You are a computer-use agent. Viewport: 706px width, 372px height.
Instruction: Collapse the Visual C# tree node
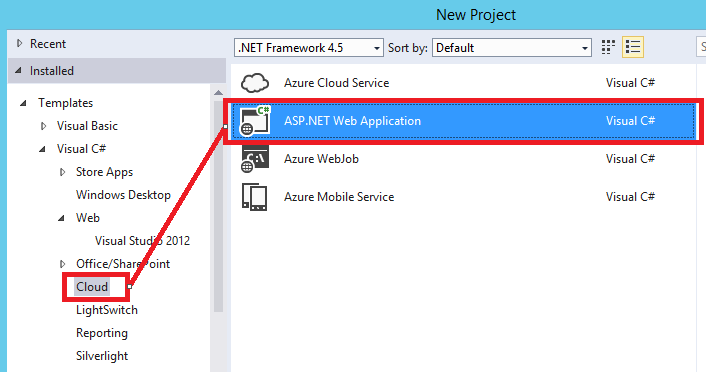click(x=42, y=149)
